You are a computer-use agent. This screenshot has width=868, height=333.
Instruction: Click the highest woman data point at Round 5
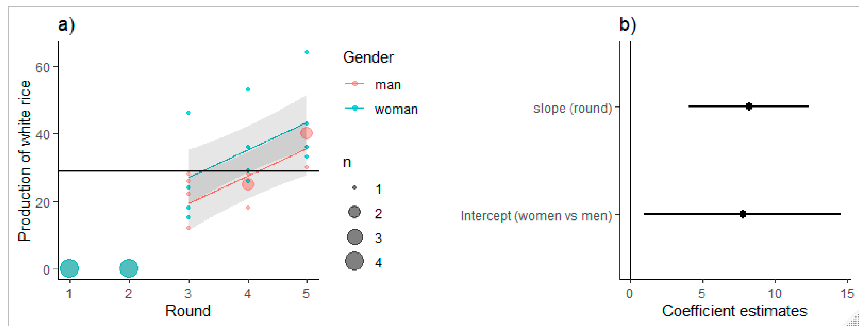[307, 52]
